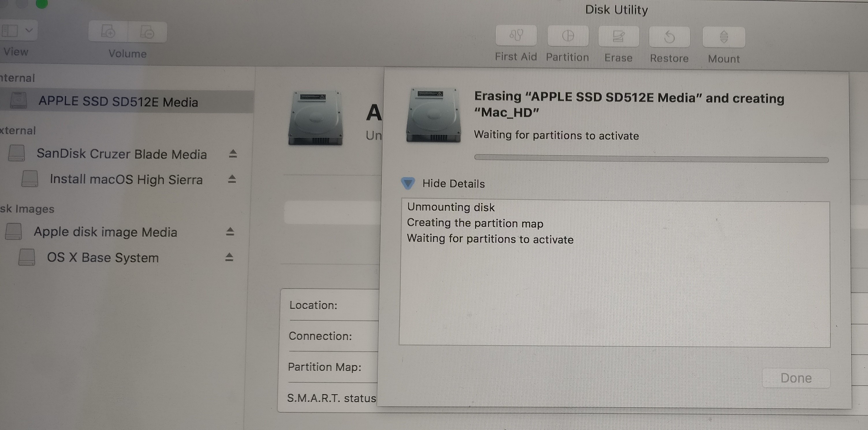The width and height of the screenshot is (868, 430).
Task: Select SanDisk Cruzer Blade Media drive icon
Action: pos(16,153)
